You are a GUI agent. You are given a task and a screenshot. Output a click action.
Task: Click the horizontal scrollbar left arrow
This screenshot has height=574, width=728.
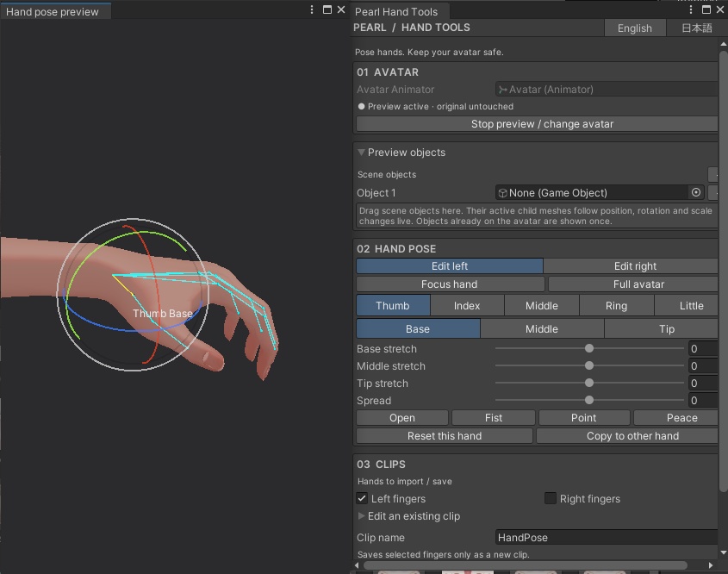(357, 565)
